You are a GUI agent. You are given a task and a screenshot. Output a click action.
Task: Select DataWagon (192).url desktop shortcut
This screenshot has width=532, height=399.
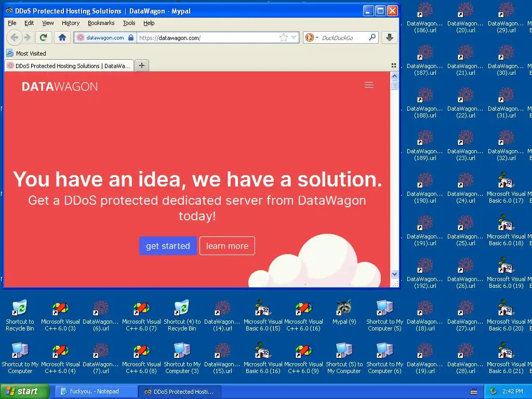pyautogui.click(x=425, y=273)
